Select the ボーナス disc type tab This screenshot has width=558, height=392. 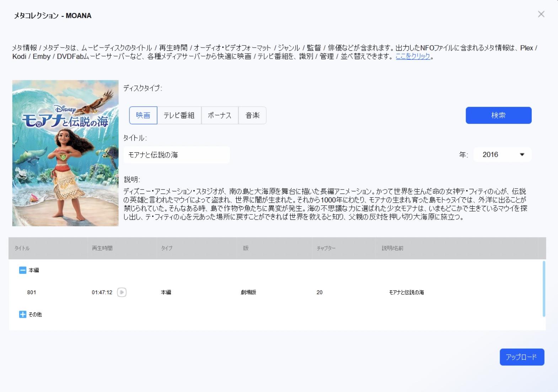click(x=220, y=115)
